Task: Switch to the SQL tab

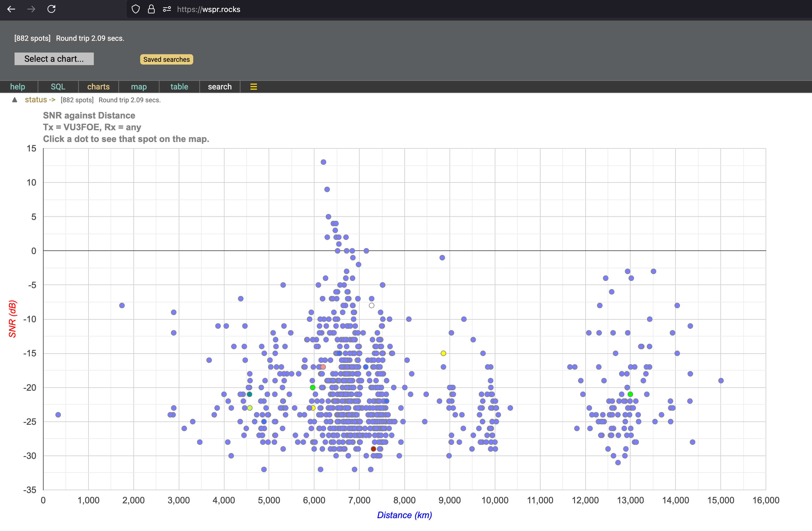Action: point(58,87)
